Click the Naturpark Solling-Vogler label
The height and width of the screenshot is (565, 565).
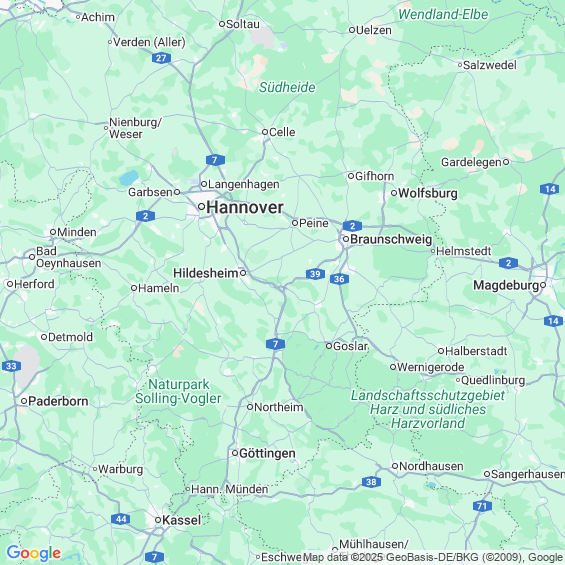[x=178, y=391]
